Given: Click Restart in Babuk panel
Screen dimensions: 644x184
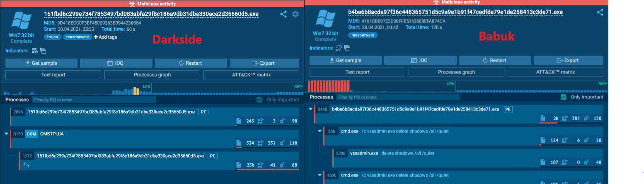Looking at the screenshot, I should 495,60.
